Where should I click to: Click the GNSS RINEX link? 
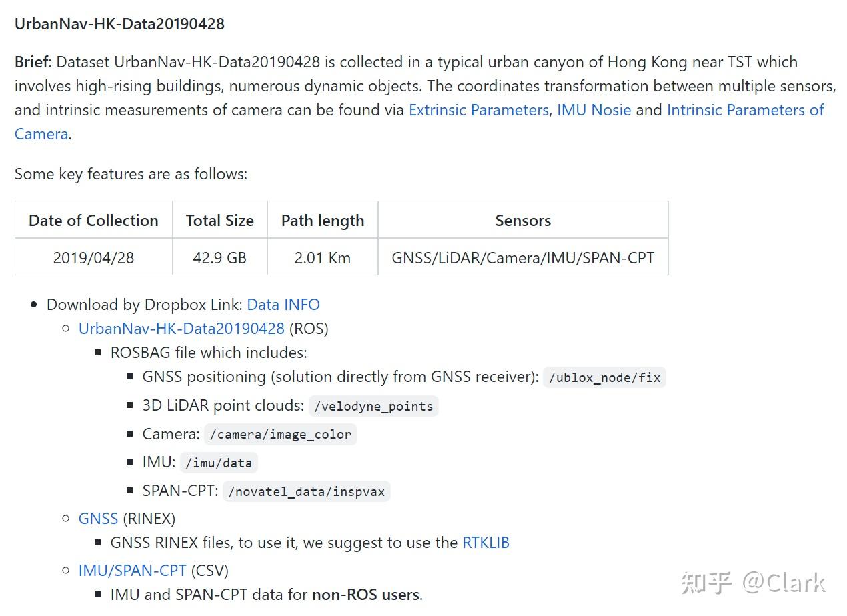click(x=98, y=519)
